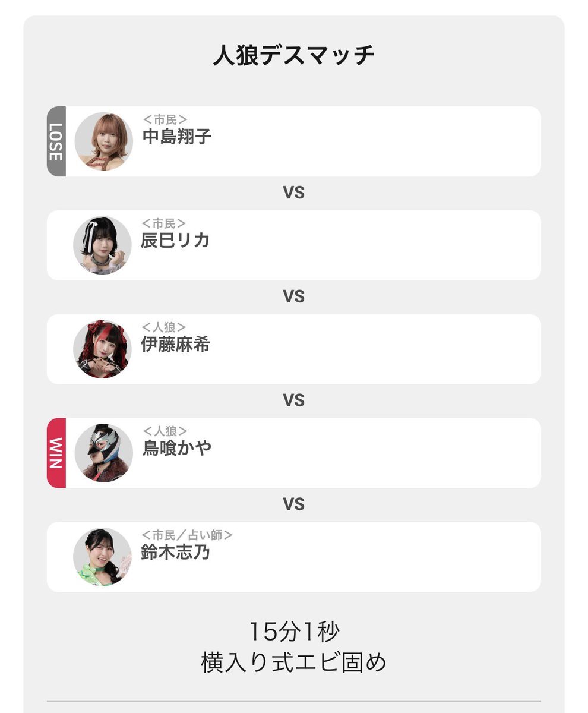This screenshot has width=588, height=713.
Task: Click the 人狼デスマッチ match title
Action: click(294, 56)
